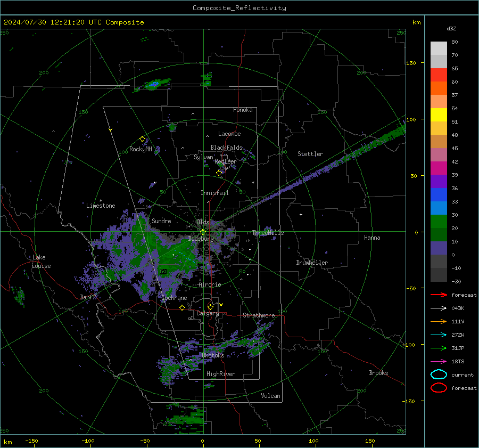The image size is (479, 448).
Task: Click the red forecast arrow in legend
Action: click(439, 295)
